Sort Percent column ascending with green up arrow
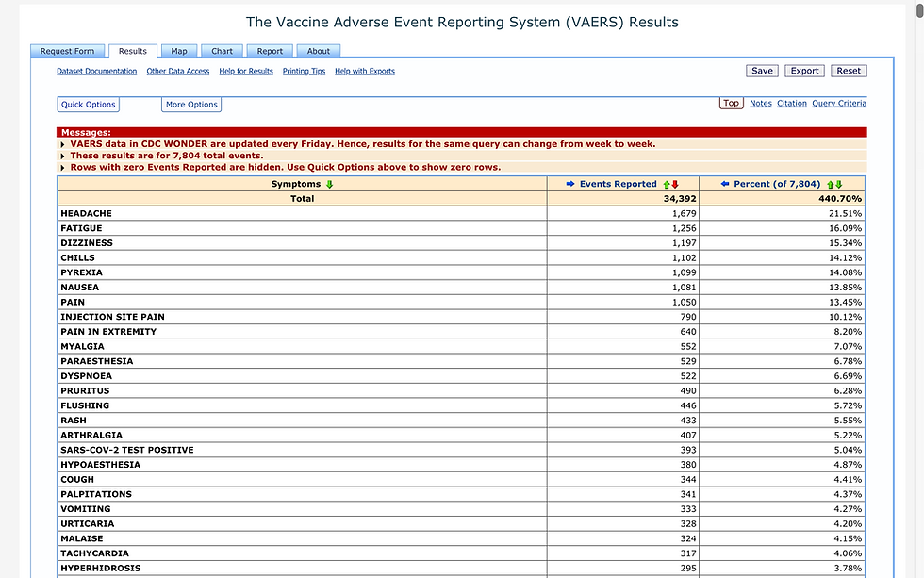This screenshot has height=578, width=924. [831, 185]
